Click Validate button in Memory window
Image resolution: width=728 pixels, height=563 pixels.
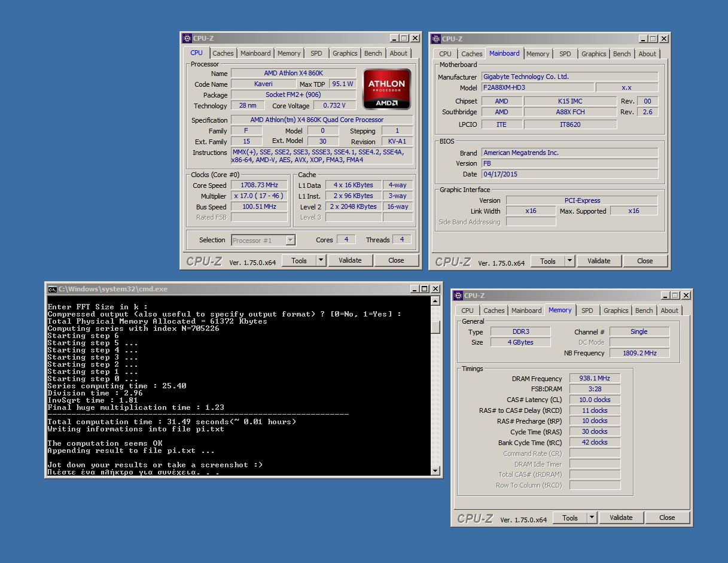click(621, 518)
